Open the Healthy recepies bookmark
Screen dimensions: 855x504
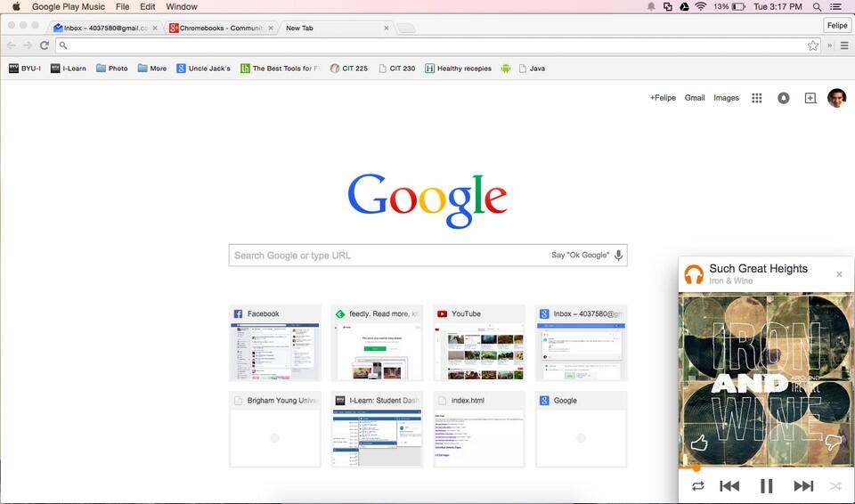[x=459, y=69]
